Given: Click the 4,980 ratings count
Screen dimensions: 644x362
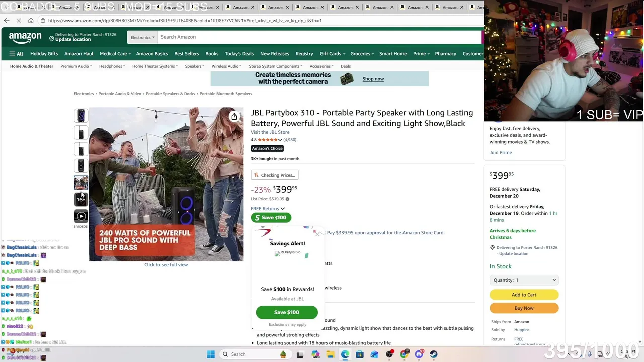Looking at the screenshot, I should 290,140.
